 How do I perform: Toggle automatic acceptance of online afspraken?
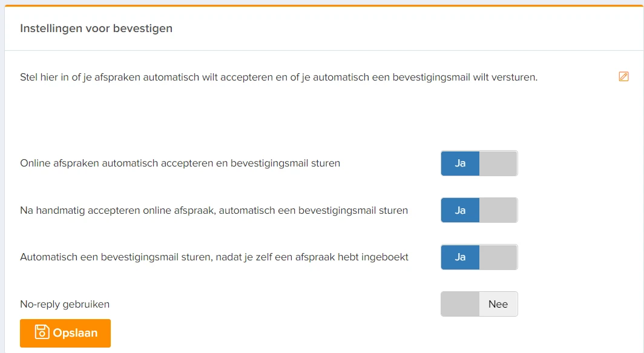(479, 163)
